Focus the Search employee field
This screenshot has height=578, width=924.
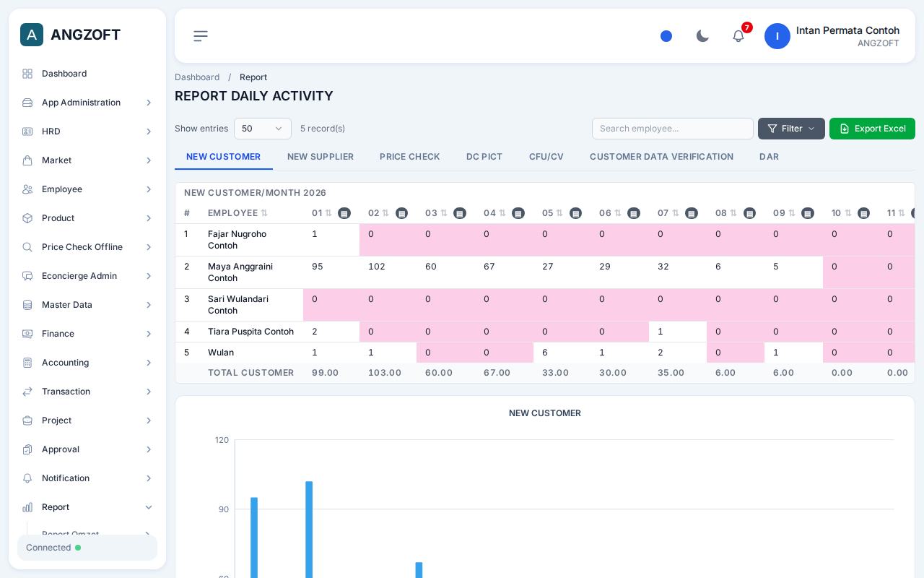[673, 129]
